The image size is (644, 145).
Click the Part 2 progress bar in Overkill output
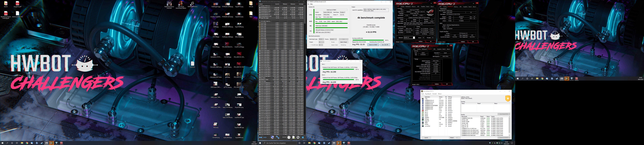pyautogui.click(x=339, y=80)
